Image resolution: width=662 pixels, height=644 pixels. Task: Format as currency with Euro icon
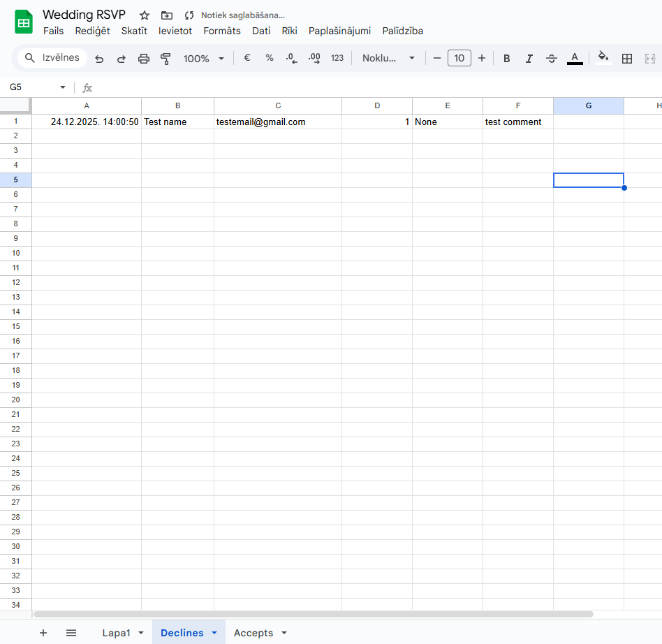(x=247, y=58)
